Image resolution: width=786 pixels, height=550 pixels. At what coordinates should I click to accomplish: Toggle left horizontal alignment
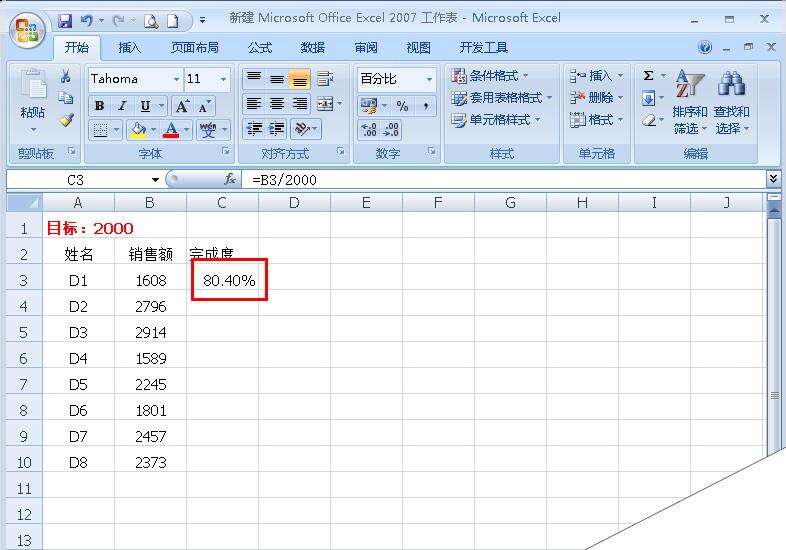[x=254, y=104]
